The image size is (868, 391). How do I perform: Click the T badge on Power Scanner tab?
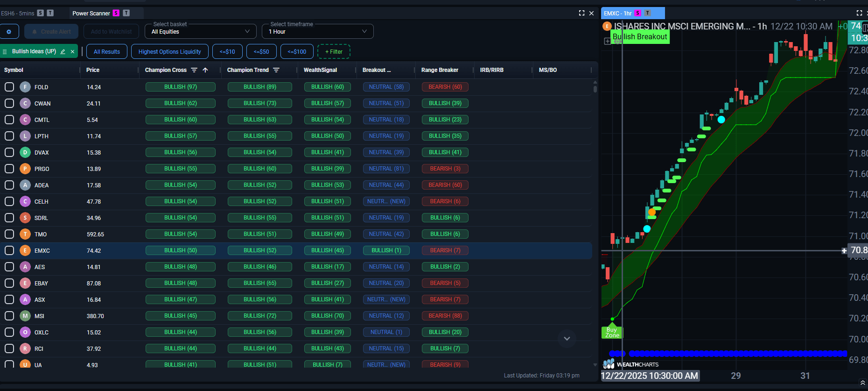coord(126,13)
